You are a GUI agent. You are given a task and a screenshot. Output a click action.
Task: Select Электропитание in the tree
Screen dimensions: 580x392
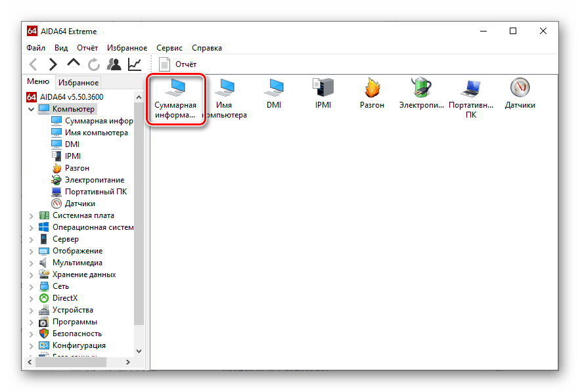click(95, 180)
